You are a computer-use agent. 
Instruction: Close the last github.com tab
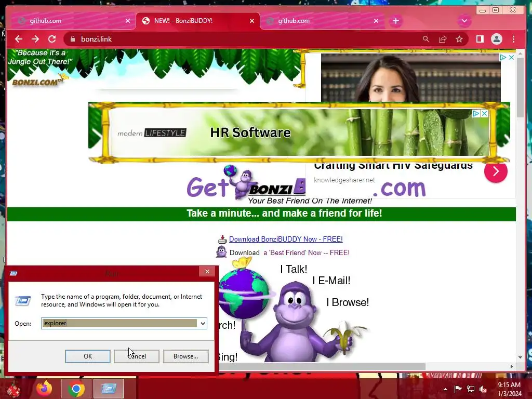pos(376,21)
